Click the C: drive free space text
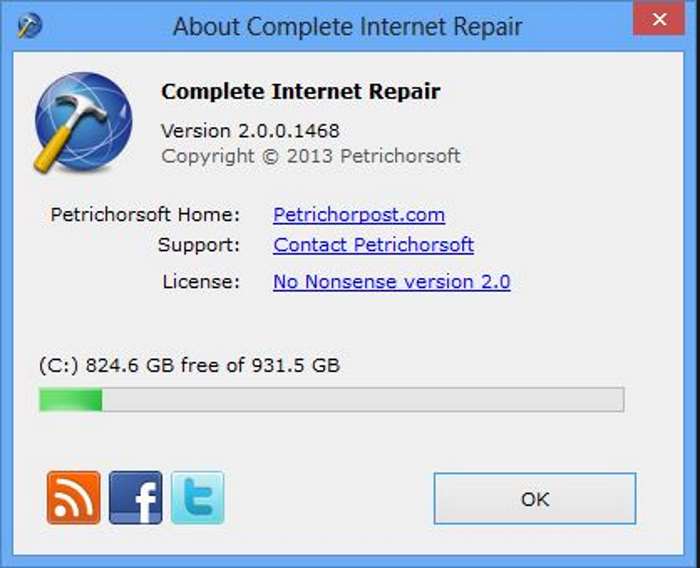Screen dimensions: 700x568 coord(189,365)
